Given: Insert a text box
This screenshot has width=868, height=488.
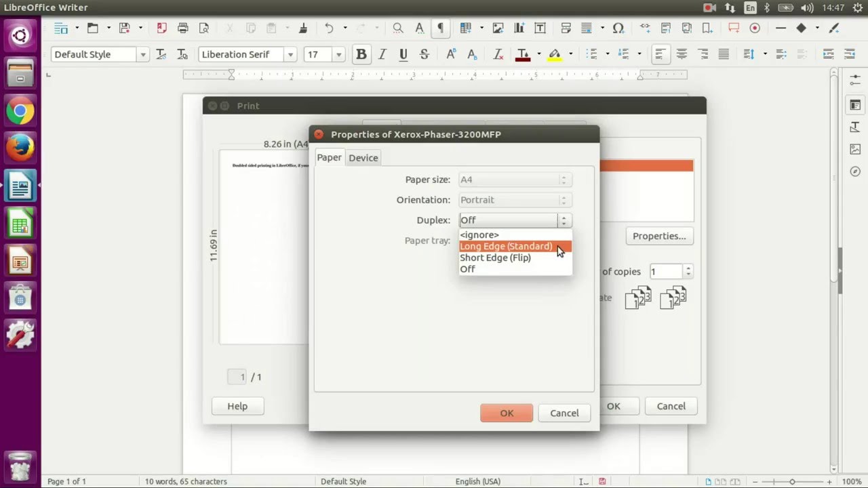Looking at the screenshot, I should click(540, 28).
